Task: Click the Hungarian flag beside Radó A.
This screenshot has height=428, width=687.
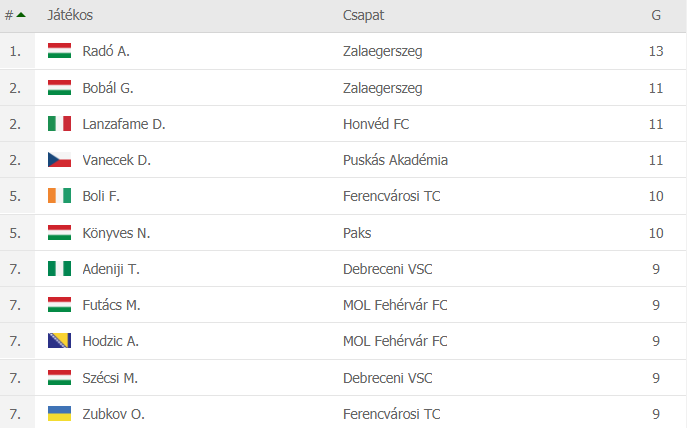Action: [x=59, y=51]
